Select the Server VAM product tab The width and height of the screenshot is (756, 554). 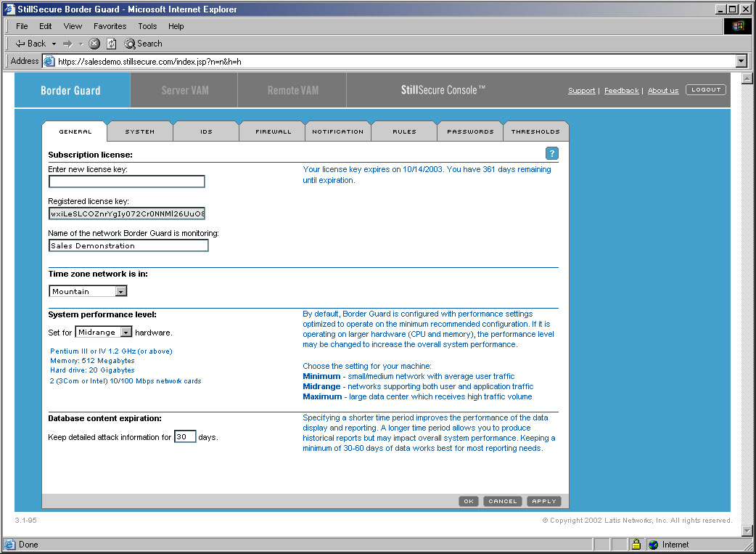click(x=185, y=90)
